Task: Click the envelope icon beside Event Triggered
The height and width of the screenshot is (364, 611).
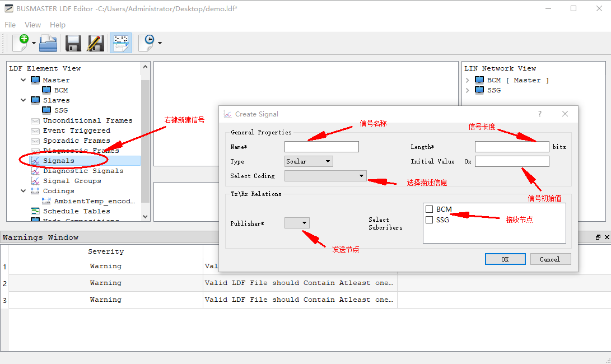Action: point(35,131)
